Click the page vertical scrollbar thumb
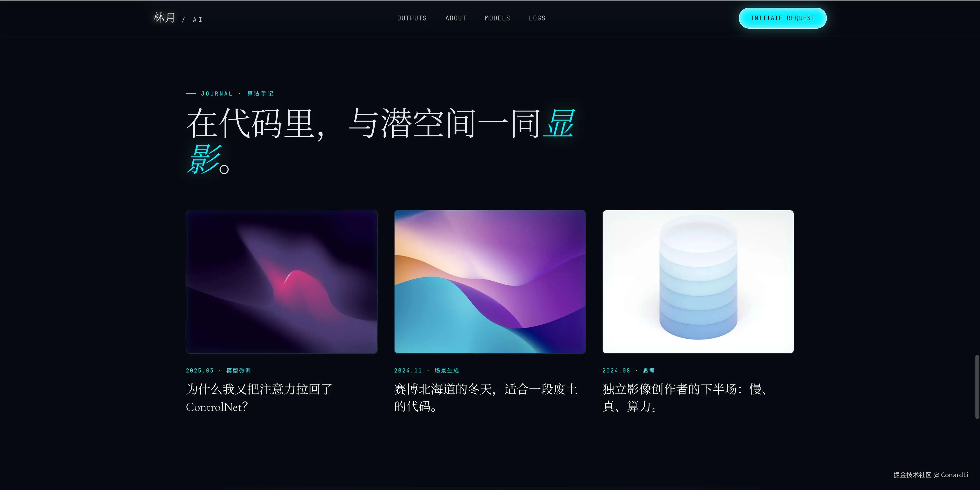 click(x=977, y=387)
